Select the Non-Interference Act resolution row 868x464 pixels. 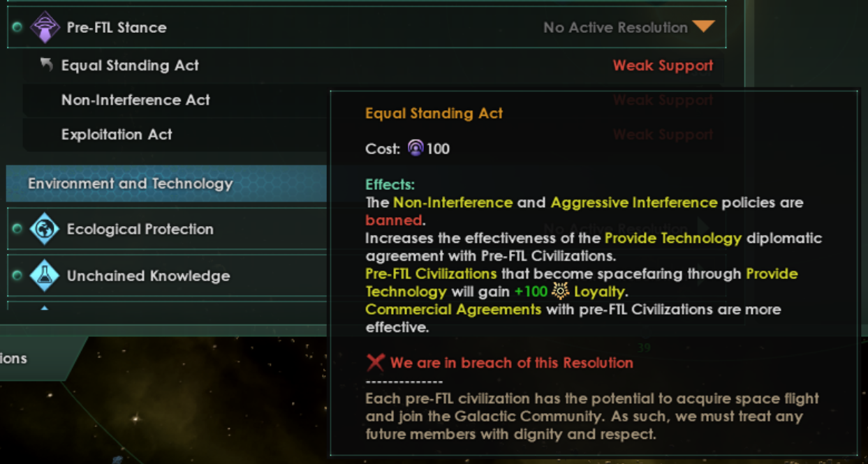[135, 100]
